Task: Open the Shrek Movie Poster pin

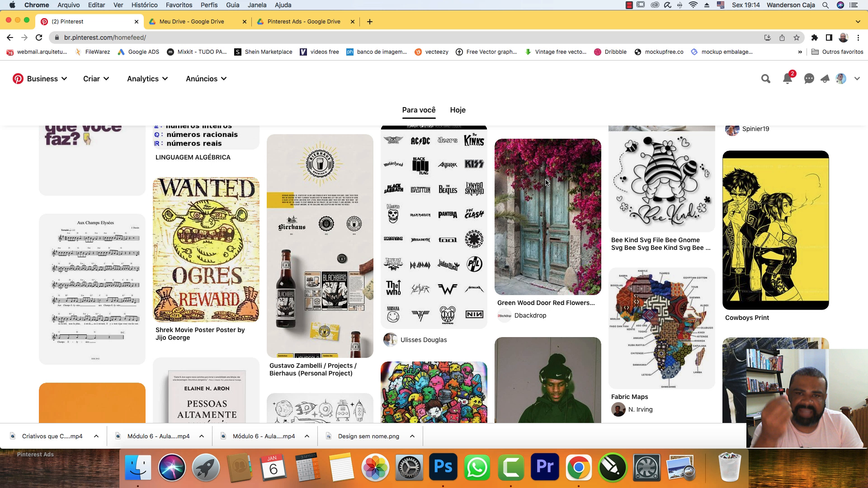Action: 206,249
